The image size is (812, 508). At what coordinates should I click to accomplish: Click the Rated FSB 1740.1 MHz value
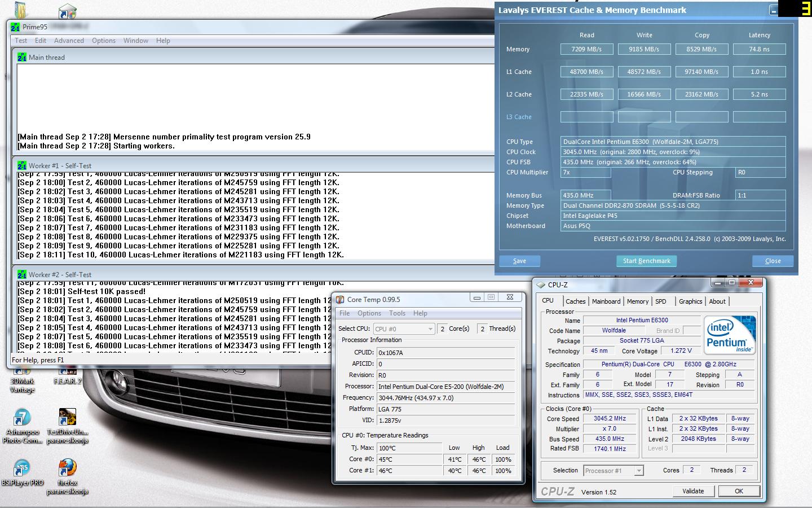[610, 449]
